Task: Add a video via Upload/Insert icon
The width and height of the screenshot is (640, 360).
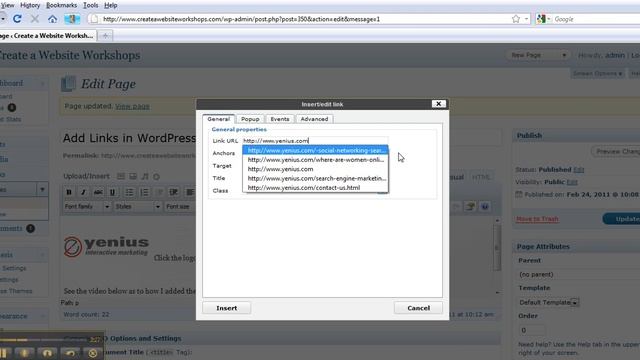Action: pyautogui.click(x=133, y=176)
